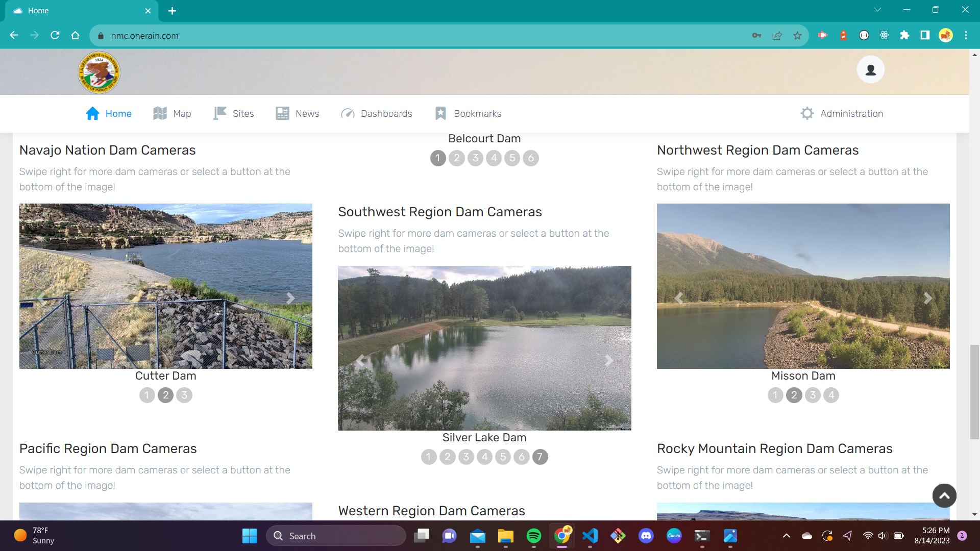Open the browser extensions puzzle icon

point(904,35)
